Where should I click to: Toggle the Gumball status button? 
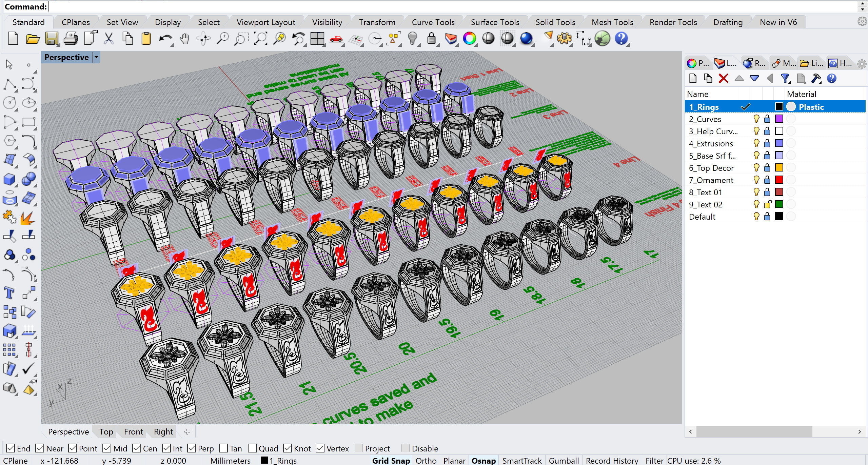point(564,460)
